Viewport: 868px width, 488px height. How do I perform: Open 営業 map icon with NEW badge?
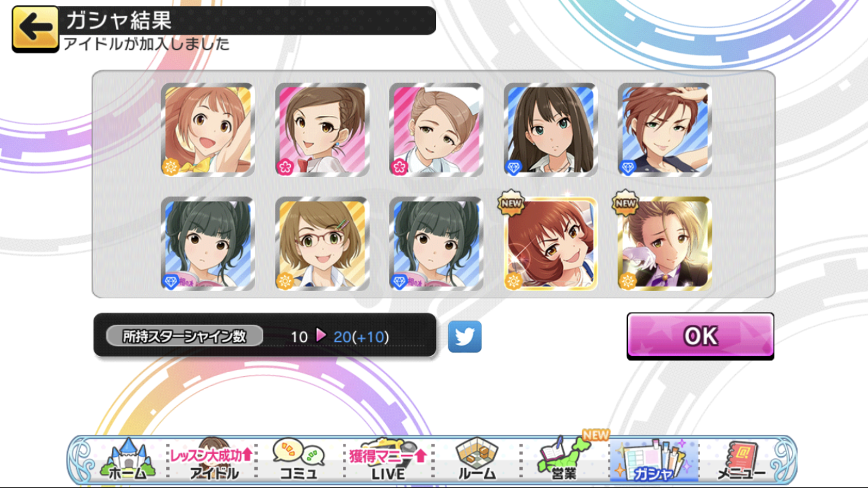pyautogui.click(x=565, y=457)
